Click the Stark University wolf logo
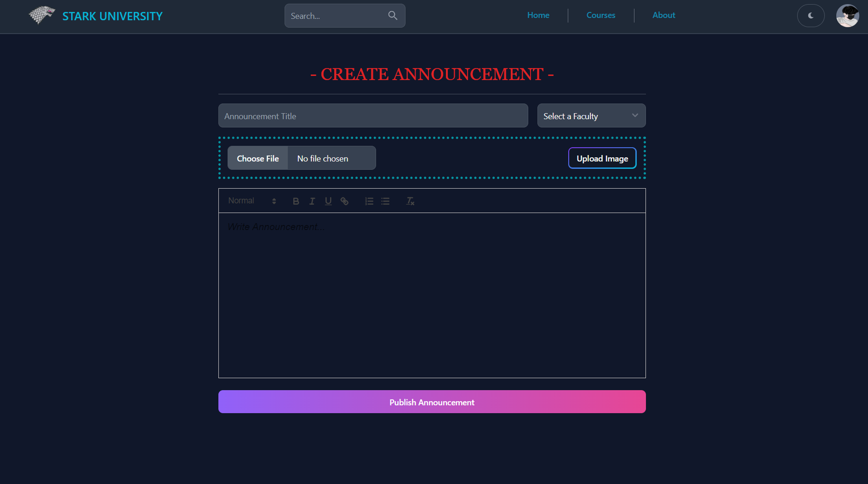This screenshot has height=484, width=868. 41,15
